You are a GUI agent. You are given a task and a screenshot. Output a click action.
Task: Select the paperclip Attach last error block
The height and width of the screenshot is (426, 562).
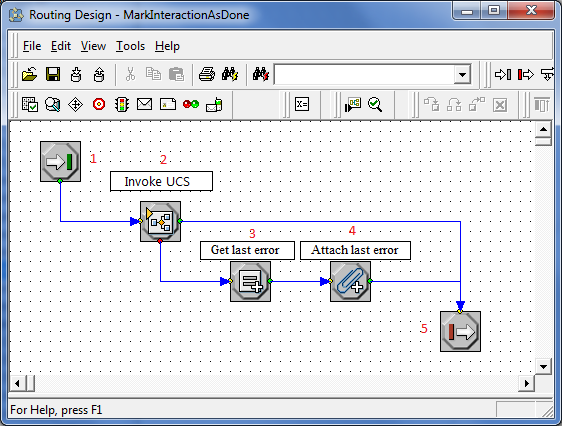(x=350, y=281)
